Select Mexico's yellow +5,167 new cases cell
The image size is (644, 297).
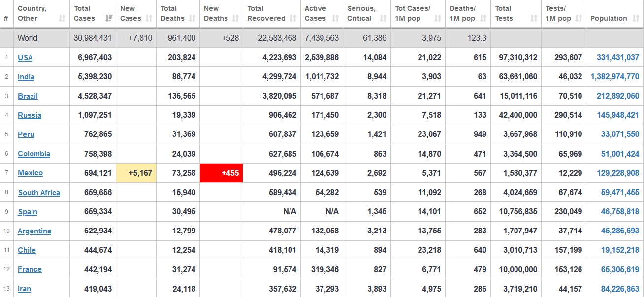(x=136, y=173)
